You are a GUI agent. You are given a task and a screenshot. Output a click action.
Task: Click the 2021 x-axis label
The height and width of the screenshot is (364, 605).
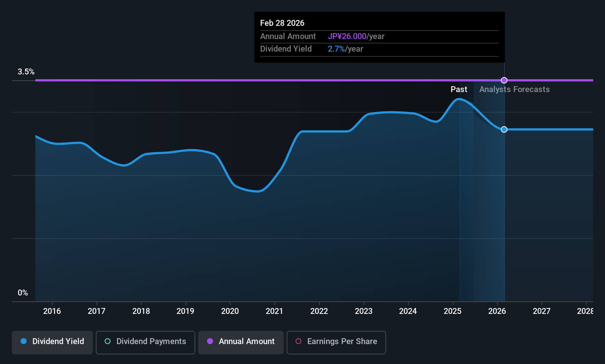point(274,311)
